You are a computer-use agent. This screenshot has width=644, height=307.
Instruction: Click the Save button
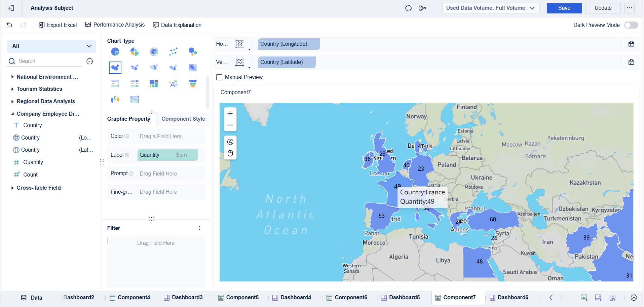point(564,8)
